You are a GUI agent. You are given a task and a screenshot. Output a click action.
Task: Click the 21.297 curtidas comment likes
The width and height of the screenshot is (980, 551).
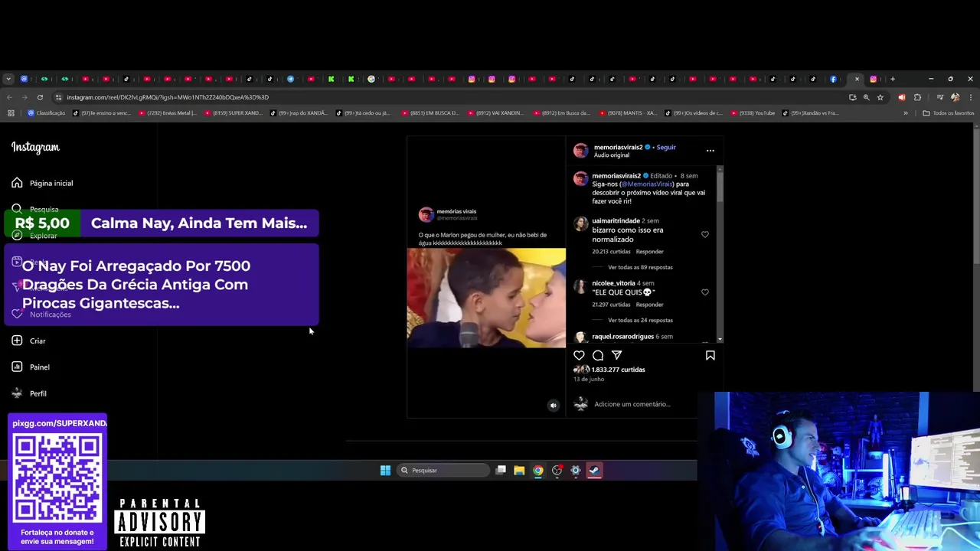(611, 305)
